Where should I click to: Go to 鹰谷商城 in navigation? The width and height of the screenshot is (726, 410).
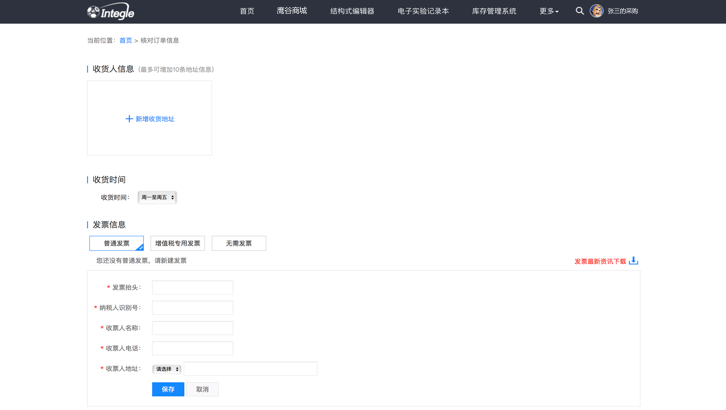point(292,11)
